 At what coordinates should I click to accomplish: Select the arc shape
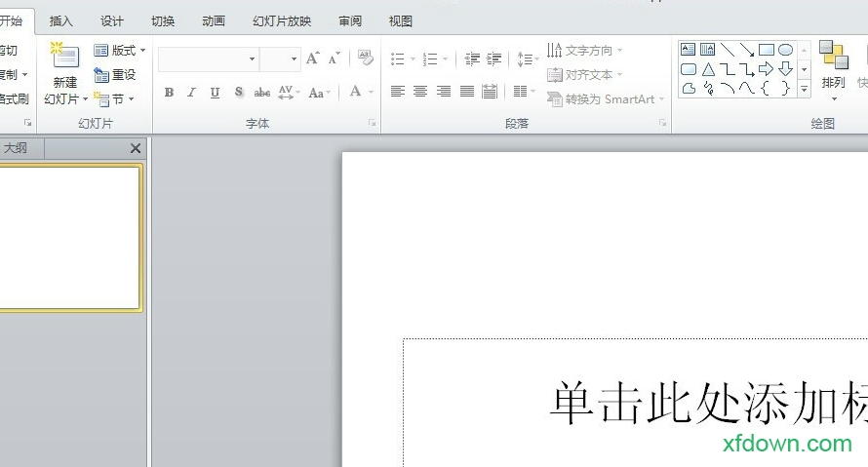tap(728, 88)
